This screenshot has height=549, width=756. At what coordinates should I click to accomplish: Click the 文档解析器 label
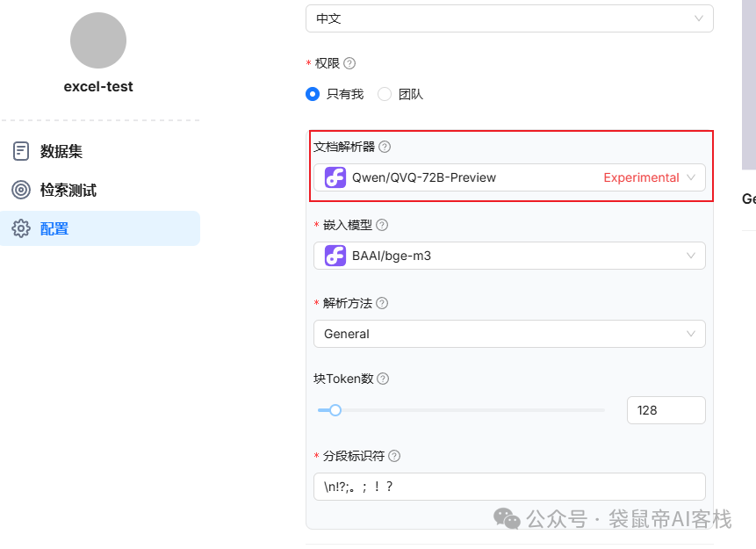click(x=344, y=147)
